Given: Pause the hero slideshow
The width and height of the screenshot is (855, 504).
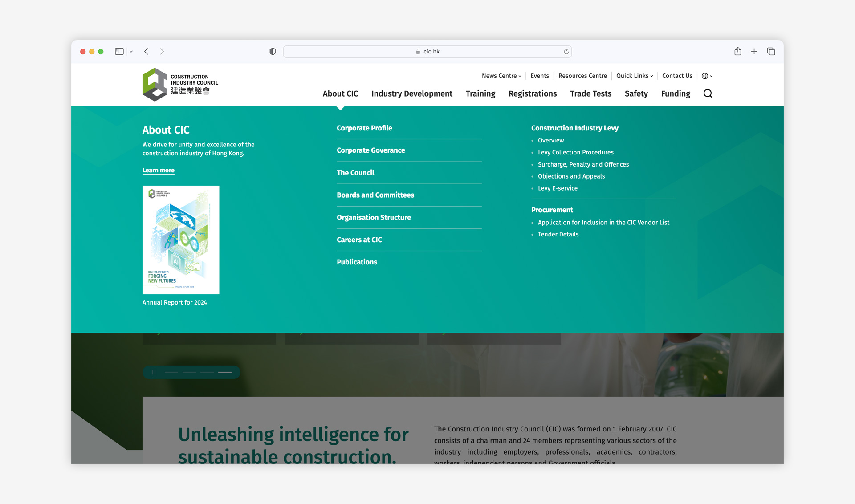Looking at the screenshot, I should [153, 372].
